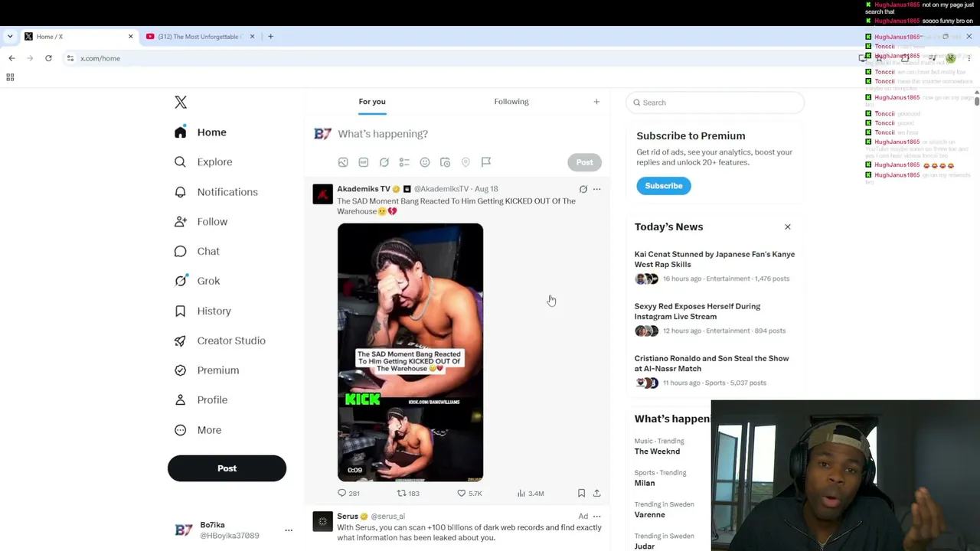Dismiss the Today's News panel
The image size is (980, 551).
[787, 227]
